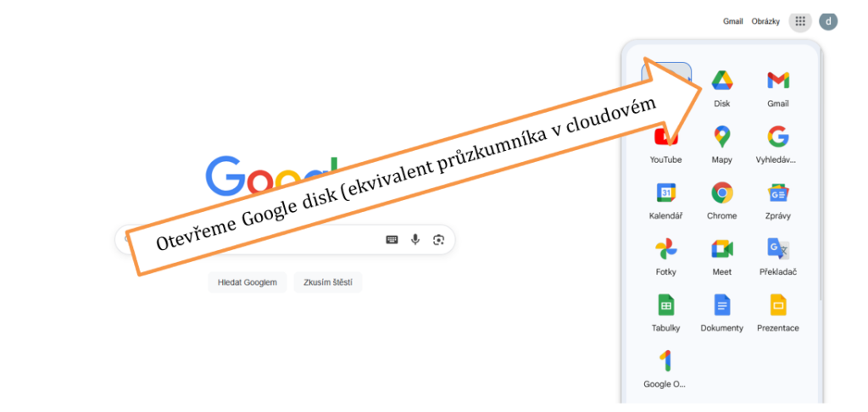
Task: Open the Google One app
Action: pos(666,370)
